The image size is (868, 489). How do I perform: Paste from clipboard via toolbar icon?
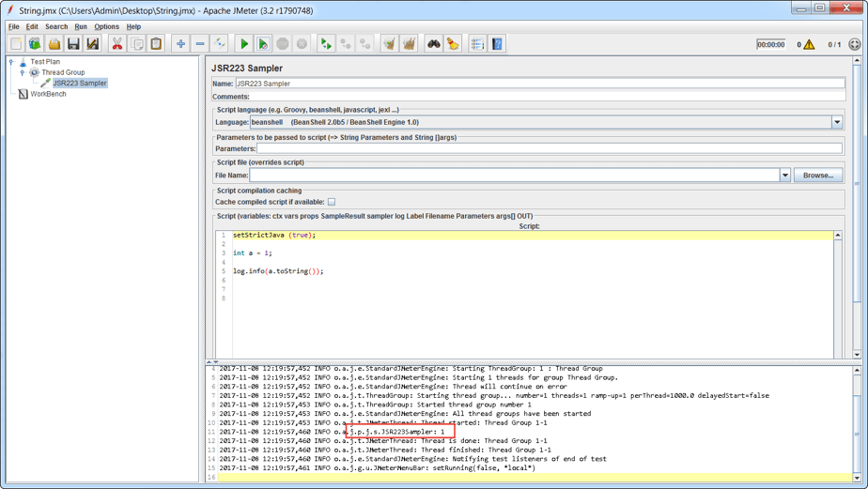point(156,44)
